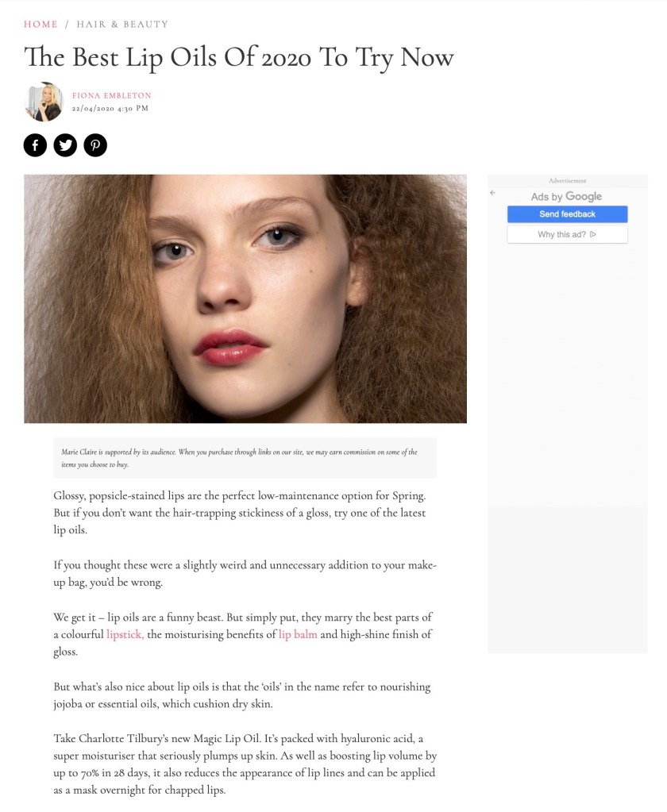Click the model's hero image
667x812 pixels.
245,298
